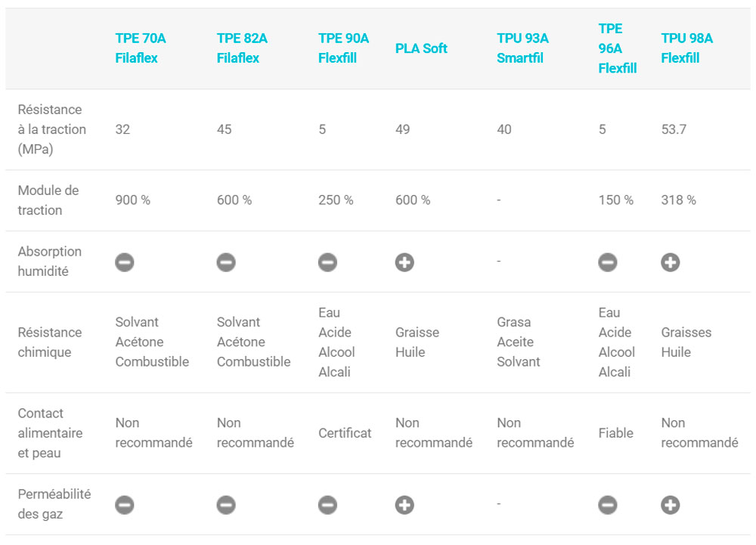Click plus icon for TPU 98A humidity absorption

click(x=671, y=262)
